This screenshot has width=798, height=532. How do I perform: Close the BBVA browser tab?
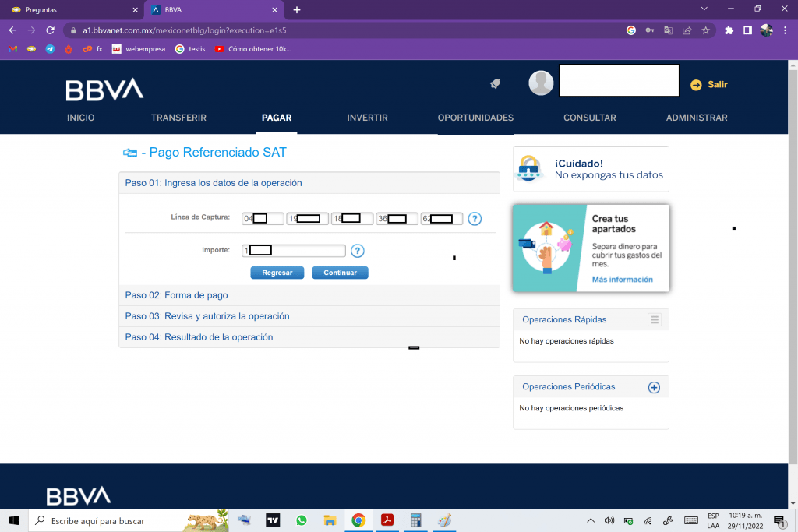274,9
